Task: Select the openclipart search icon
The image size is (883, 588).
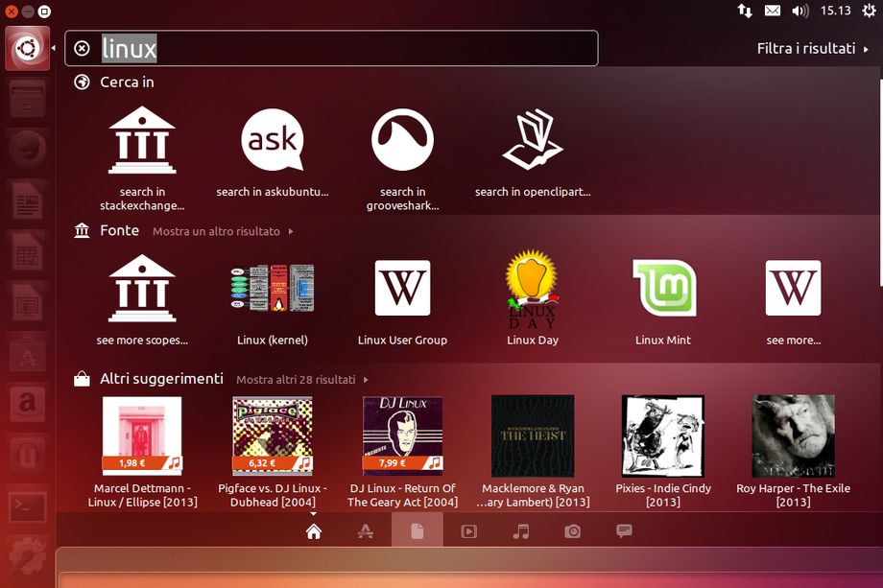Action: [532, 140]
